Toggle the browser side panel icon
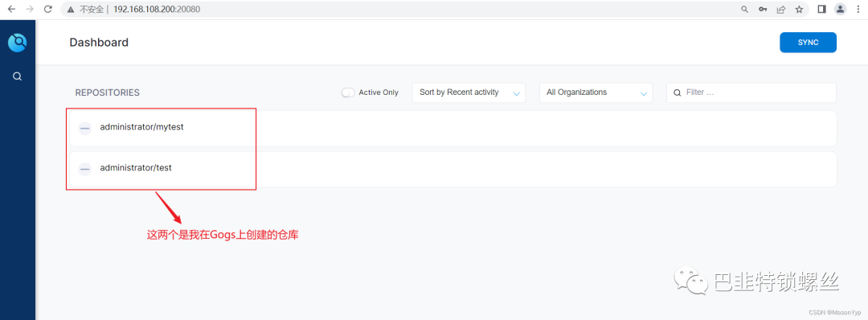This screenshot has height=320, width=868. pyautogui.click(x=821, y=9)
